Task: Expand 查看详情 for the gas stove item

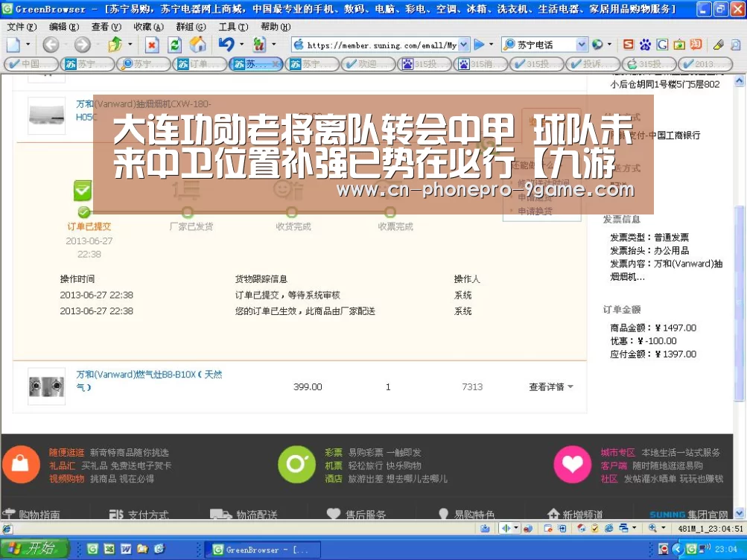Action: (x=550, y=386)
